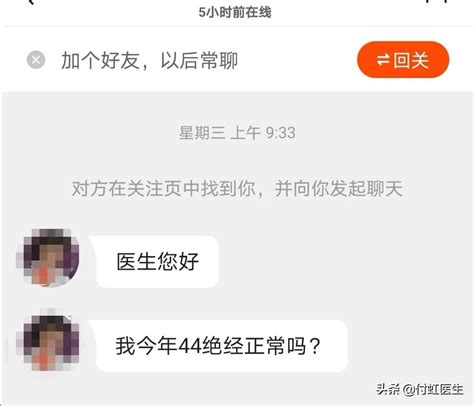Screen dimensions: 474x406
Task: Select the 我今年44绝经正常吗？ message bubble
Action: [x=218, y=346]
